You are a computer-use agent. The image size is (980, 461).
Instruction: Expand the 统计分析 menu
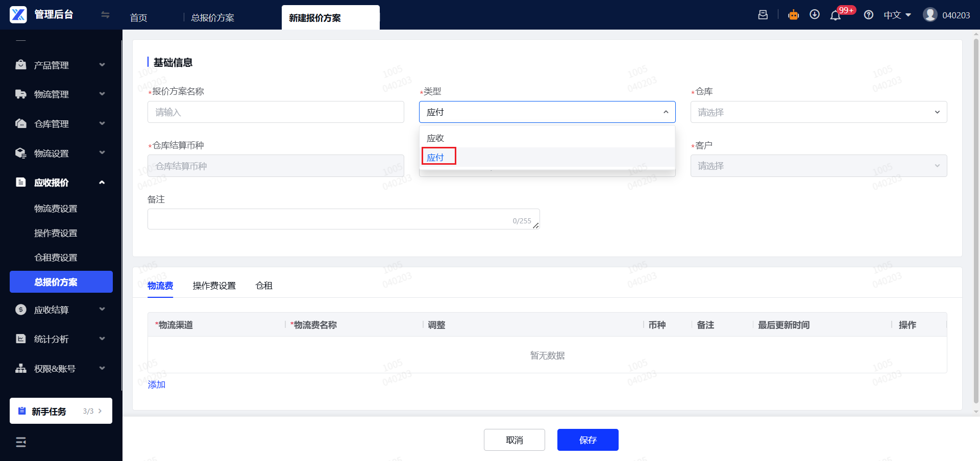(x=102, y=339)
